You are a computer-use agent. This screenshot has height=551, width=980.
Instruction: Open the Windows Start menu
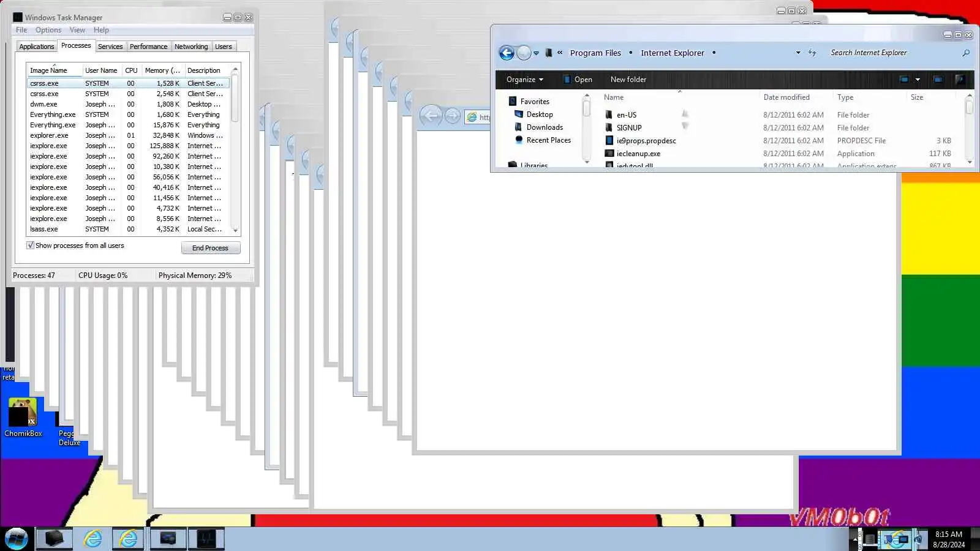click(17, 539)
